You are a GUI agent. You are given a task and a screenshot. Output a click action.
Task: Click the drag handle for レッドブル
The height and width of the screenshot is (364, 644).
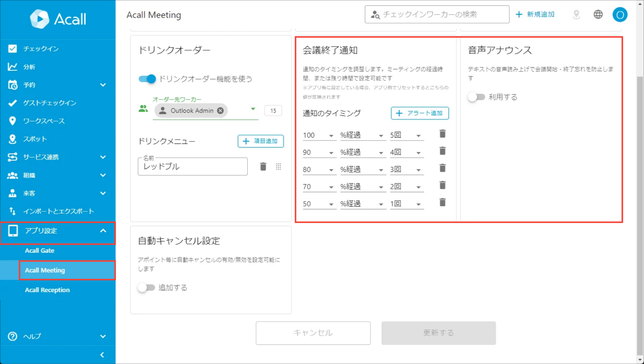pyautogui.click(x=278, y=166)
